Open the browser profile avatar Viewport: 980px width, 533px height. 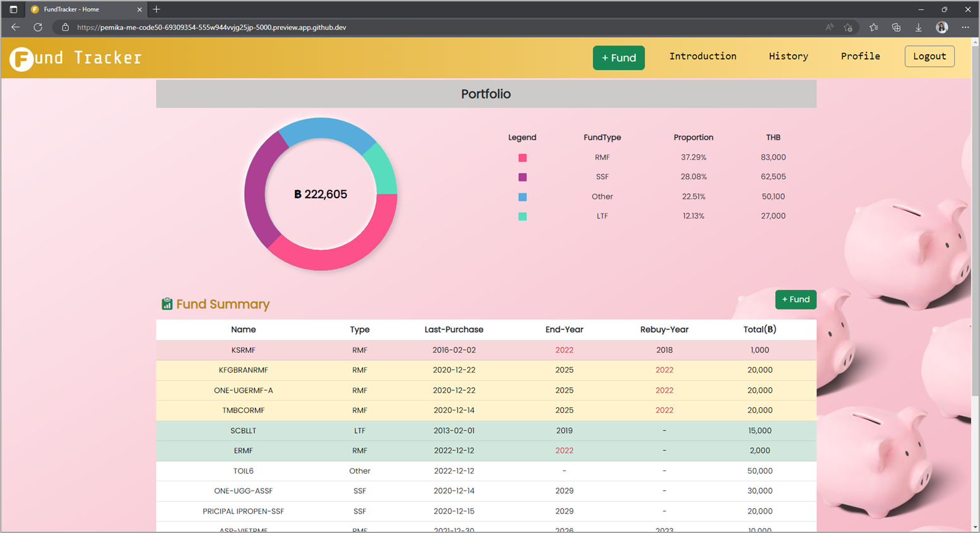point(942,27)
